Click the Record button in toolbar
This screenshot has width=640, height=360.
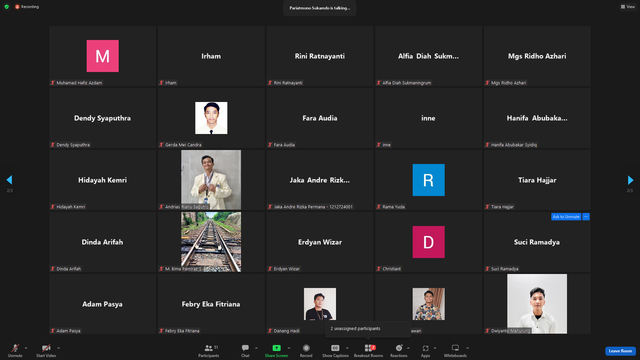pos(306,350)
